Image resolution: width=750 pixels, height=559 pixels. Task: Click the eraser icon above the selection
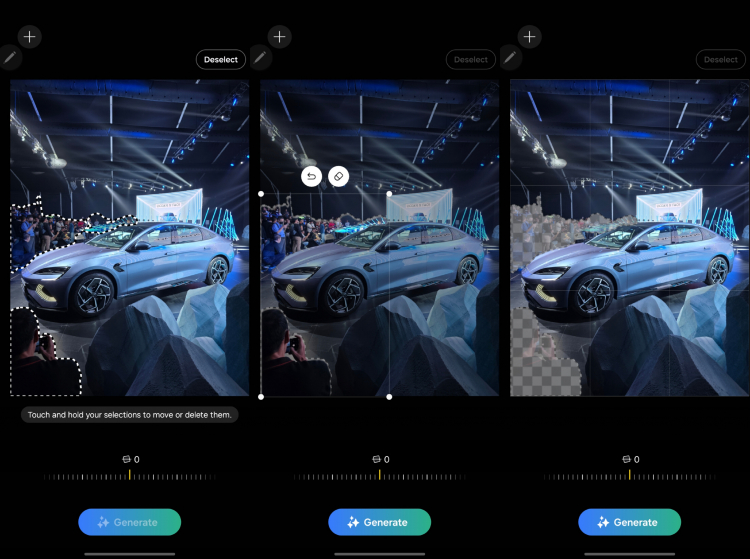pyautogui.click(x=339, y=176)
